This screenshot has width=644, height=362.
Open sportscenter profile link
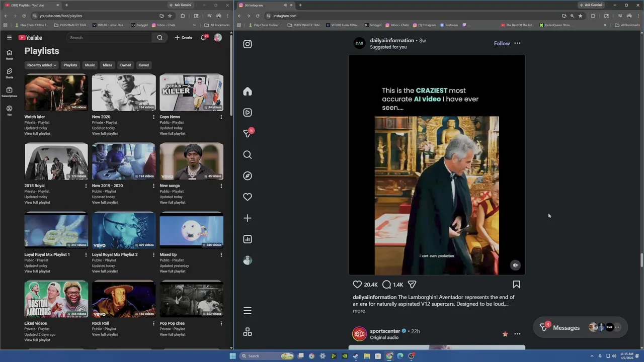click(x=385, y=331)
